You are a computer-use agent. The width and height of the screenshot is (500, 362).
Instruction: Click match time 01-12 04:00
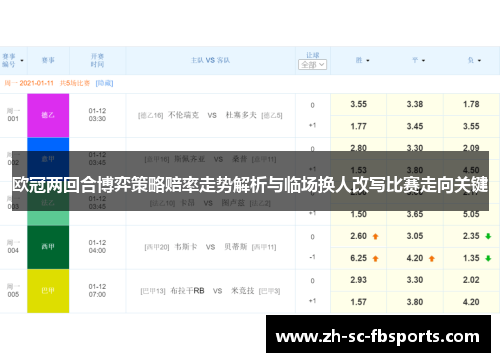tap(97, 247)
